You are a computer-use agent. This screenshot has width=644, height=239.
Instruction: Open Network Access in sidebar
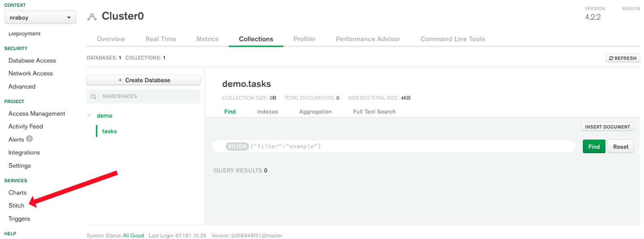[31, 73]
